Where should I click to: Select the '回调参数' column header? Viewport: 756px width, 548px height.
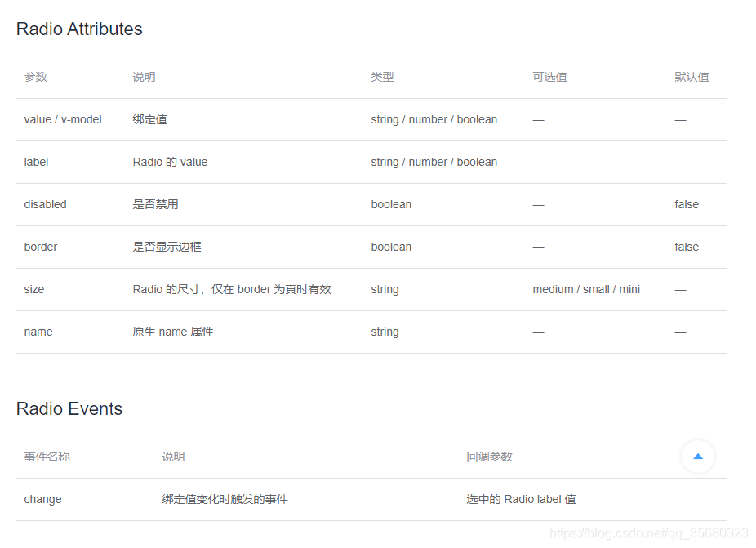[488, 457]
